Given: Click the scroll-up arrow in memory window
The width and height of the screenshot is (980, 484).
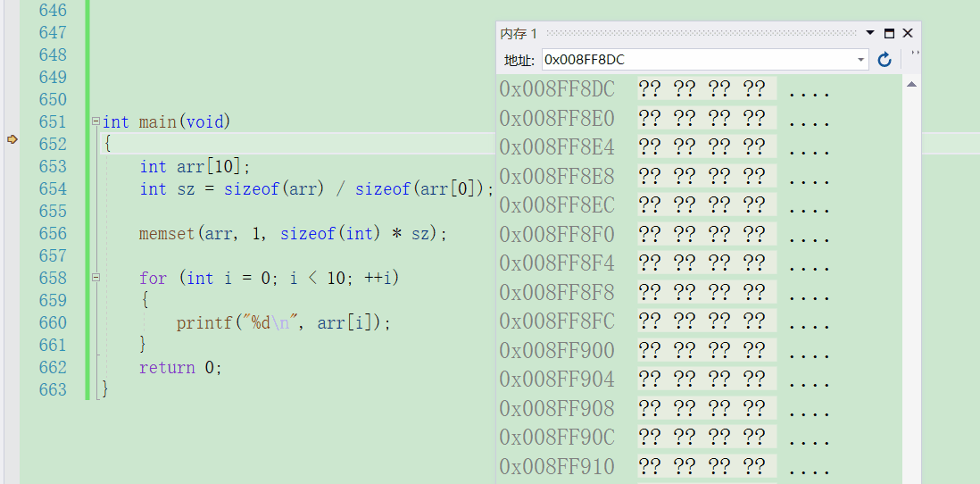Looking at the screenshot, I should [x=912, y=85].
